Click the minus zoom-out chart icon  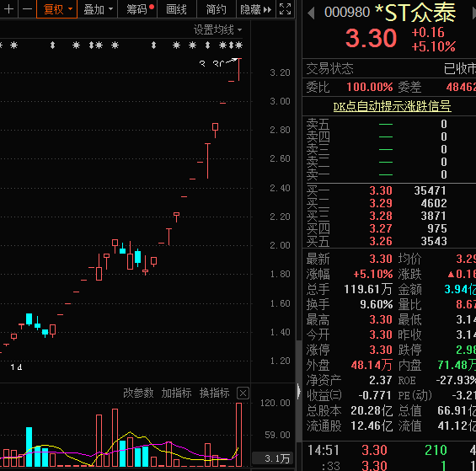[x=27, y=9]
